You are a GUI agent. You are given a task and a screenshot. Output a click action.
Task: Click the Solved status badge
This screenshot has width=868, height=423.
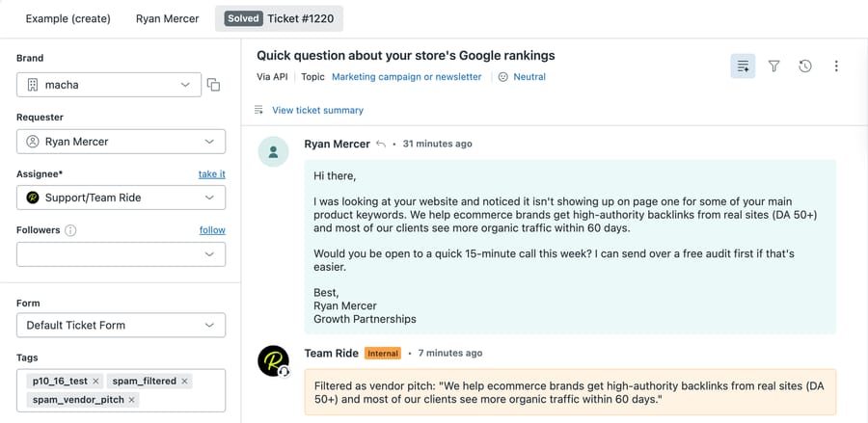(x=244, y=18)
